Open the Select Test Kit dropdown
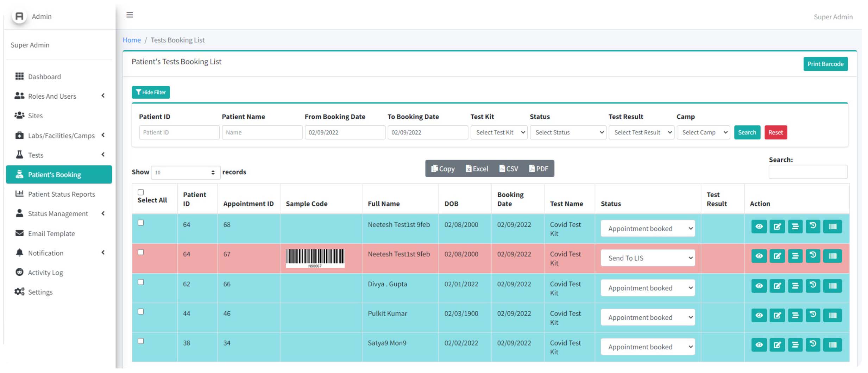 tap(499, 132)
